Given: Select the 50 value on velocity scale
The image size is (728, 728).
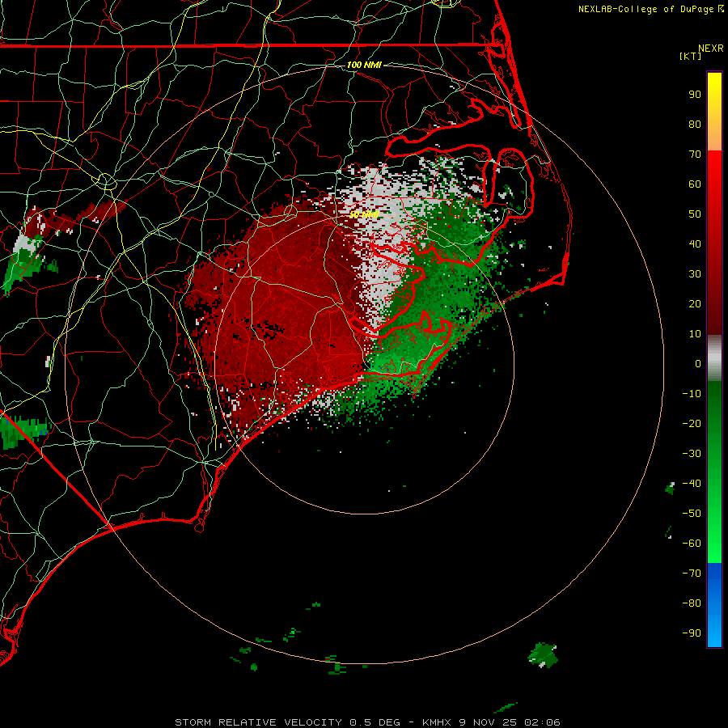Looking at the screenshot, I should (695, 214).
